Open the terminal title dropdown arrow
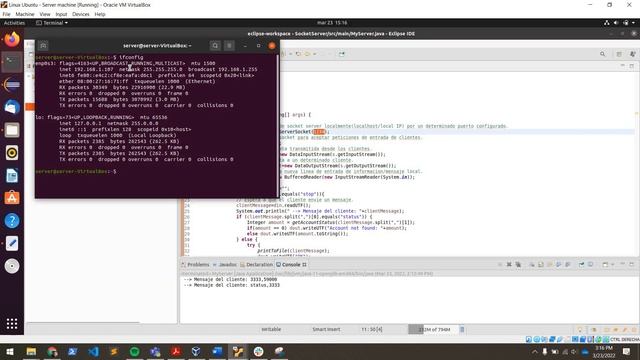This screenshot has width=640, height=360. [x=190, y=46]
